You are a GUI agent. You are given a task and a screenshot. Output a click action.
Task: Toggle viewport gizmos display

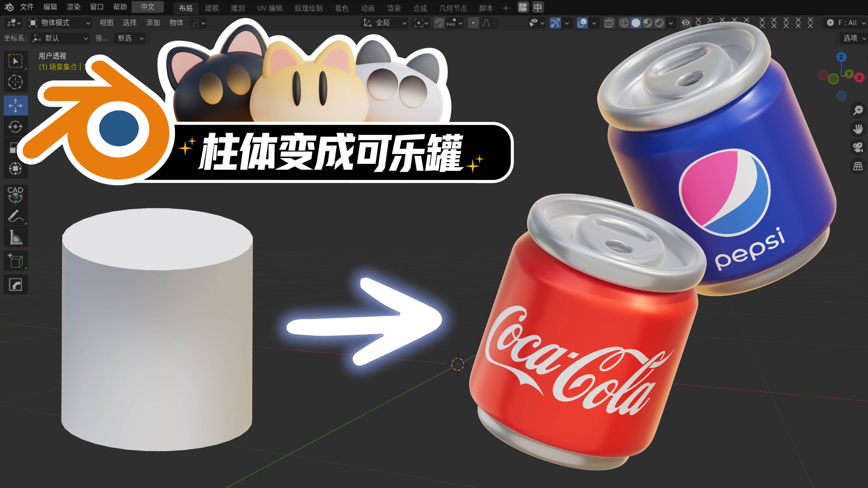click(555, 23)
